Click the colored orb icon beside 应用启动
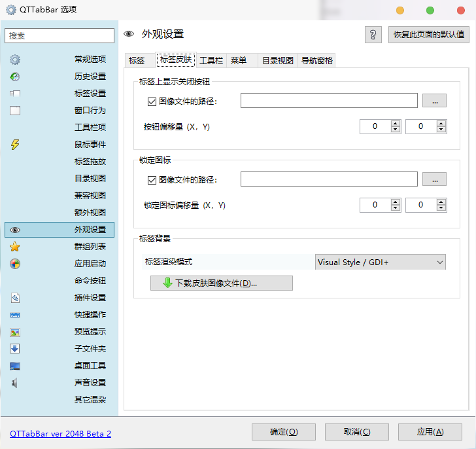 (15, 264)
